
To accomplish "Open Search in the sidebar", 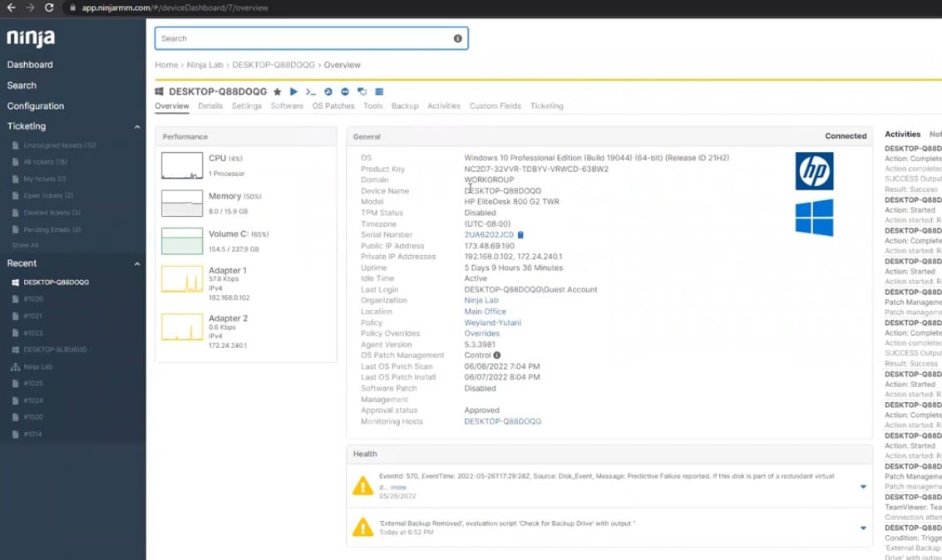I will pos(22,86).
